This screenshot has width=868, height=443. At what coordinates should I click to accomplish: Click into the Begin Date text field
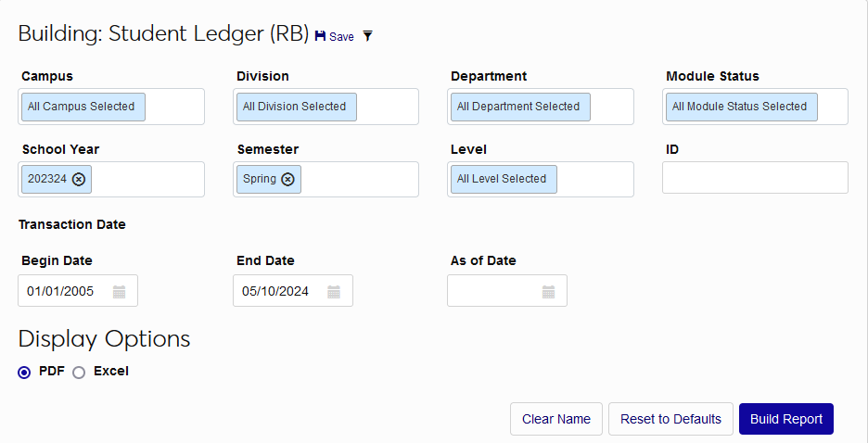click(63, 292)
